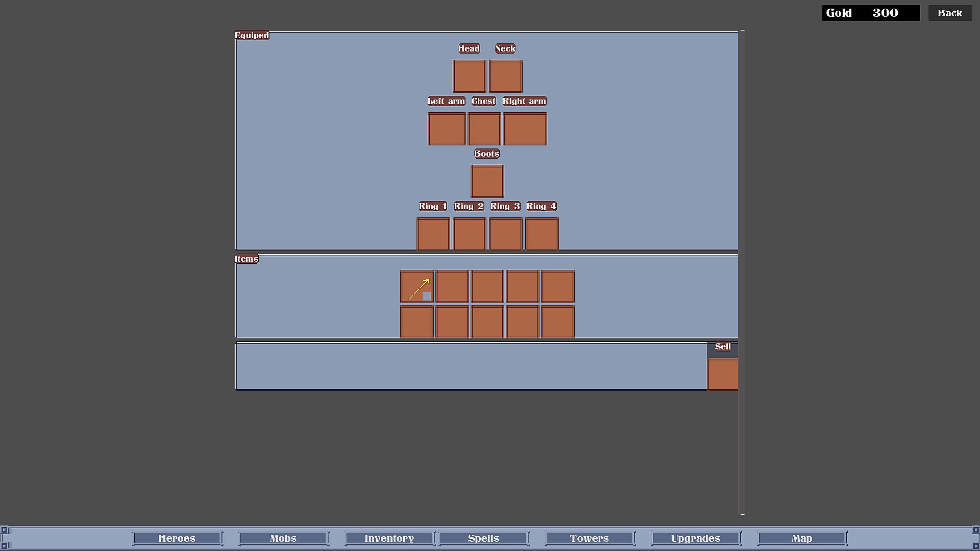The width and height of the screenshot is (980, 551).
Task: Go to the Towers tab
Action: click(x=590, y=538)
